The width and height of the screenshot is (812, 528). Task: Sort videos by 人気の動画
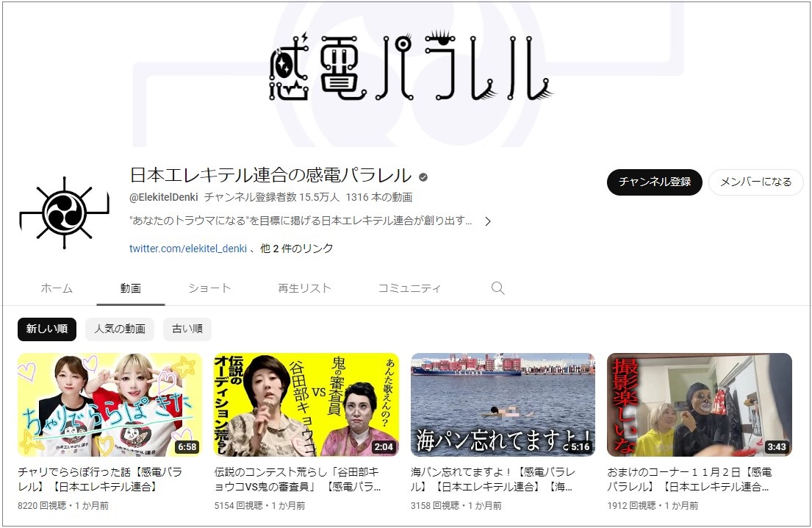[120, 329]
